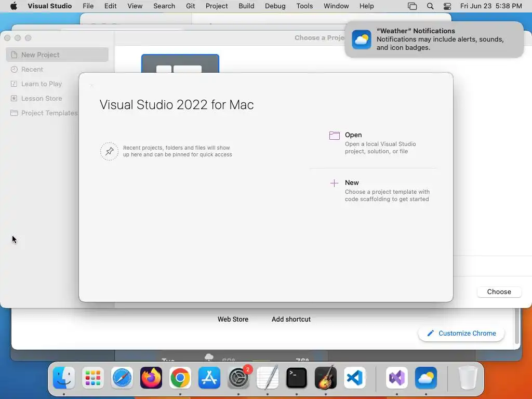Click the Choose button in GarageBand window
The height and width of the screenshot is (399, 532).
[x=499, y=292]
